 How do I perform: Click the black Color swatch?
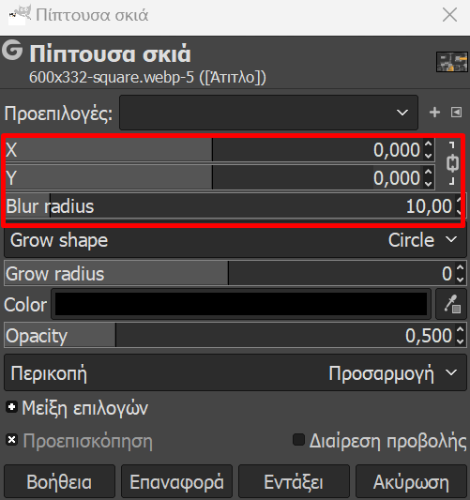tap(241, 304)
